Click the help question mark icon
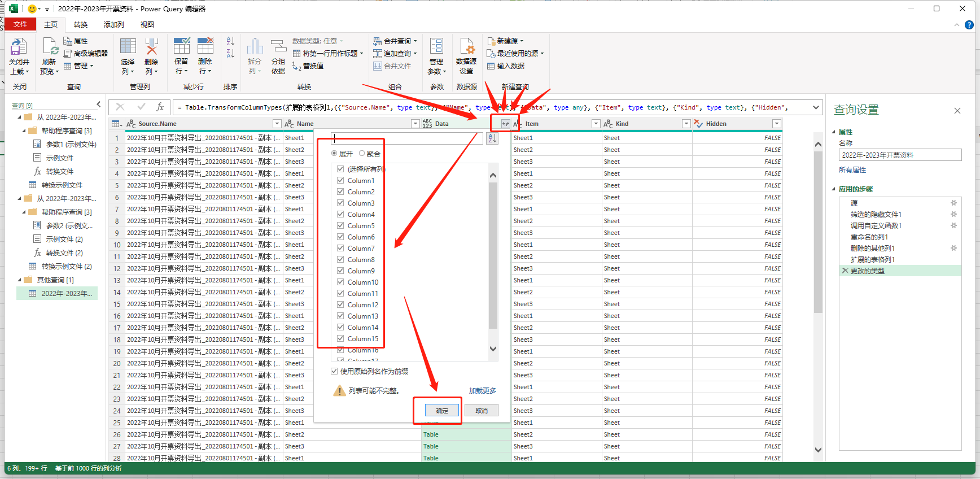The image size is (980, 479). pyautogui.click(x=969, y=25)
